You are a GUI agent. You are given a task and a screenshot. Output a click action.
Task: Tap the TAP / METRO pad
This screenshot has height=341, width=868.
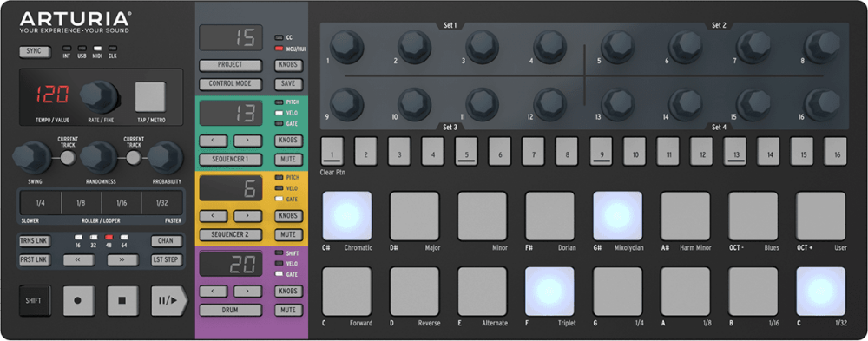point(150,97)
